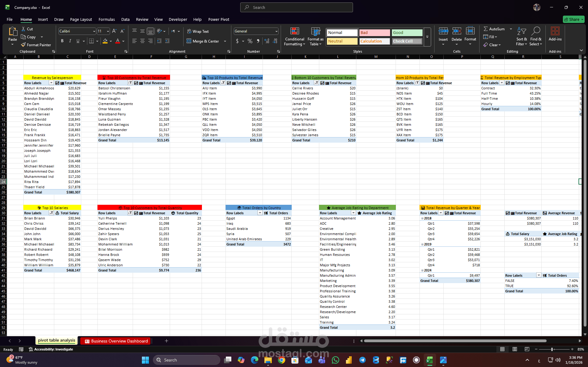Apply percent style number format
The image size is (588, 367).
click(250, 41)
